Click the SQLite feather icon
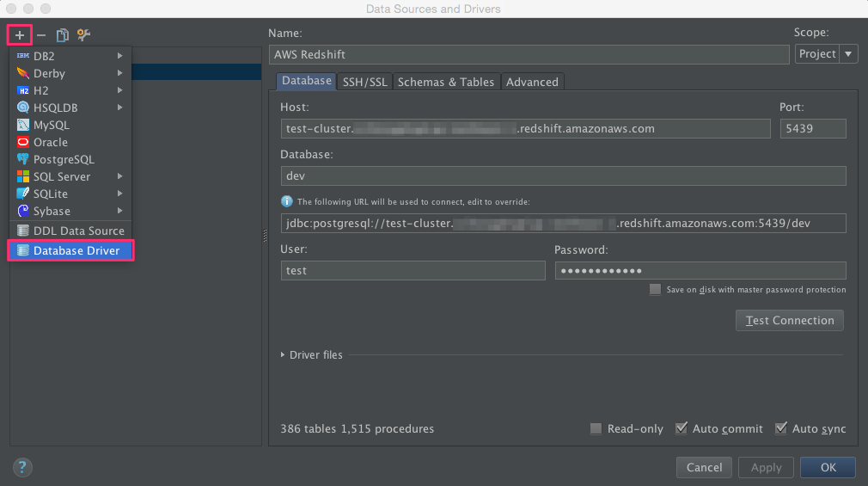This screenshot has width=868, height=486. [22, 194]
